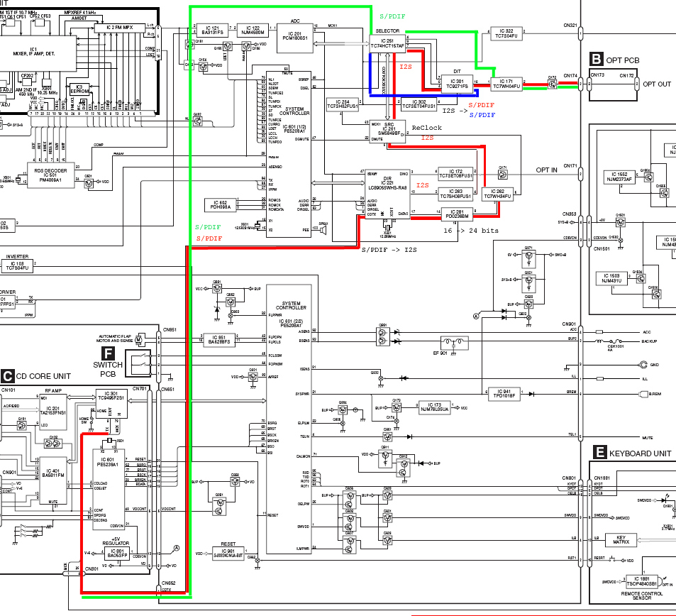Click the '16 -> 24 bits' annotation
This screenshot has height=616, width=676.
click(471, 231)
